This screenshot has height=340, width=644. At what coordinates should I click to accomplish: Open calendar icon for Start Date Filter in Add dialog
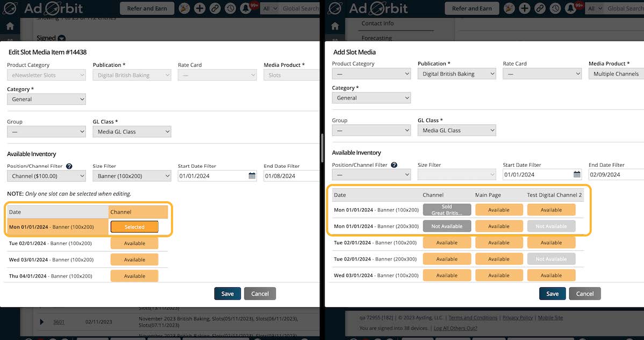coord(577,174)
